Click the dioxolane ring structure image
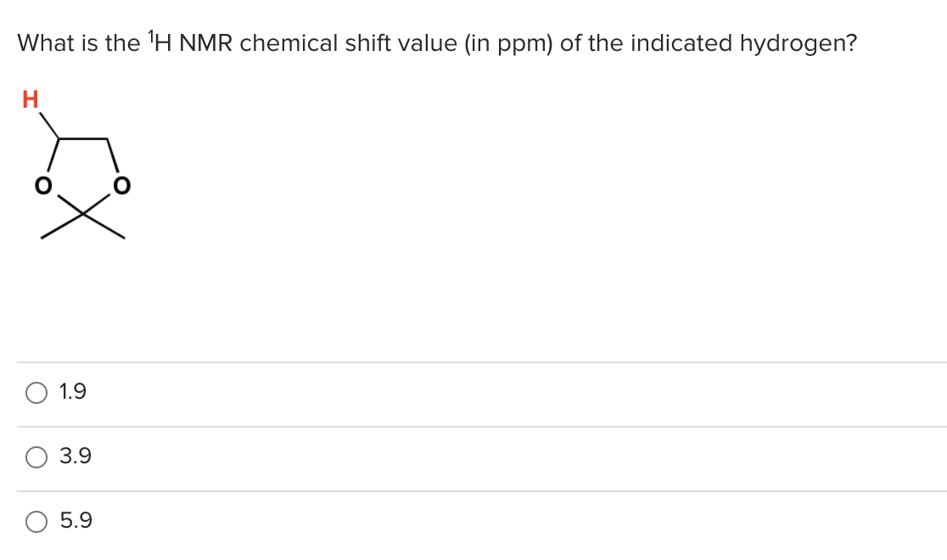 coord(81,170)
